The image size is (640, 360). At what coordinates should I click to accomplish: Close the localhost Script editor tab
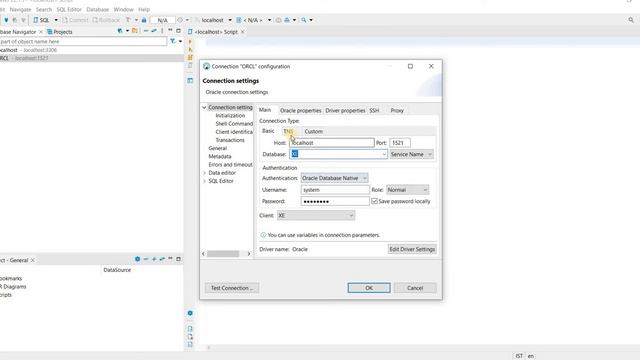click(x=242, y=32)
